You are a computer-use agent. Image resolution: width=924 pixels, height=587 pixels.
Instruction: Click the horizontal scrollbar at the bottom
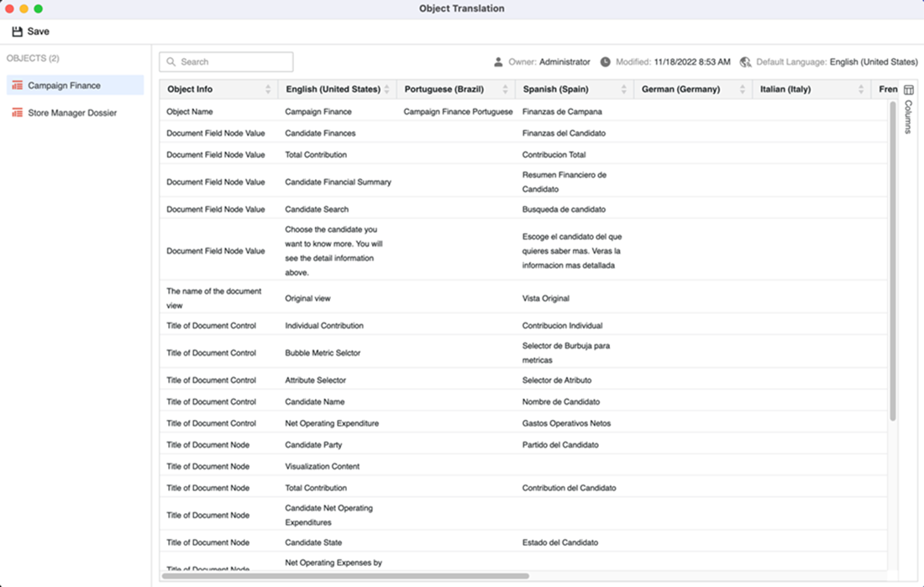click(x=345, y=576)
